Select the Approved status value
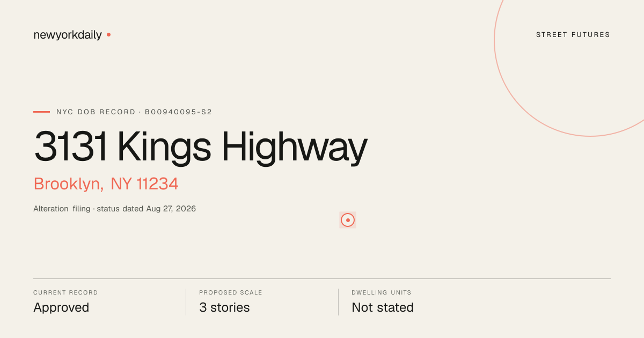The image size is (644, 338). (61, 307)
